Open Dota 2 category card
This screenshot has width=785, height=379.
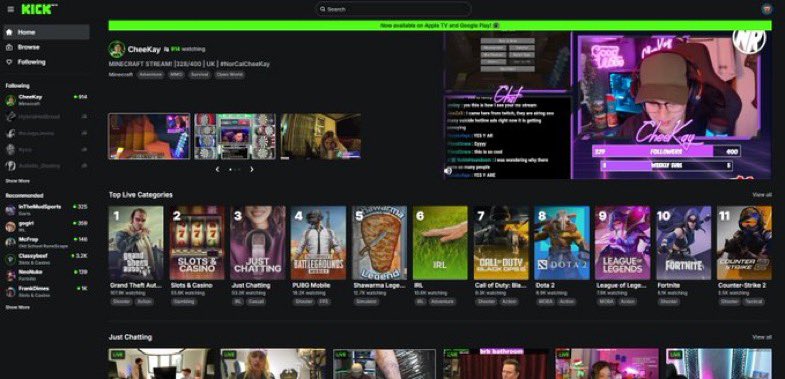[x=562, y=243]
